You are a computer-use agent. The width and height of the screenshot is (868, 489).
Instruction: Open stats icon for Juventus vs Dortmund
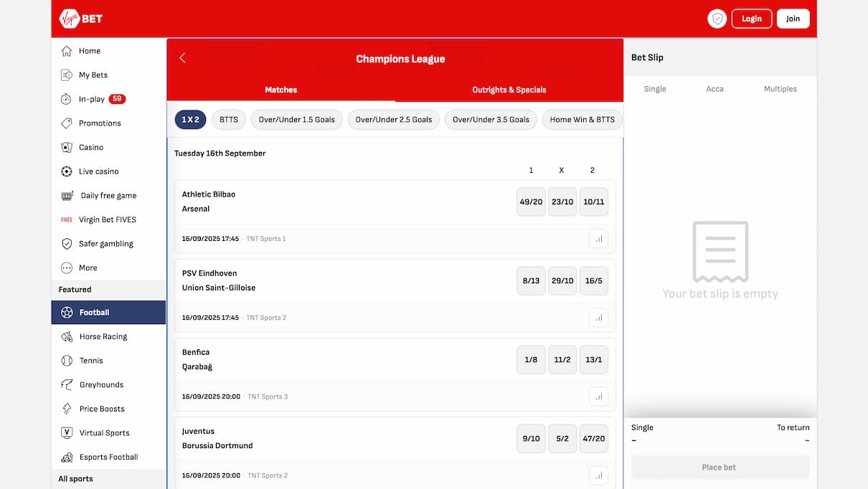point(598,475)
